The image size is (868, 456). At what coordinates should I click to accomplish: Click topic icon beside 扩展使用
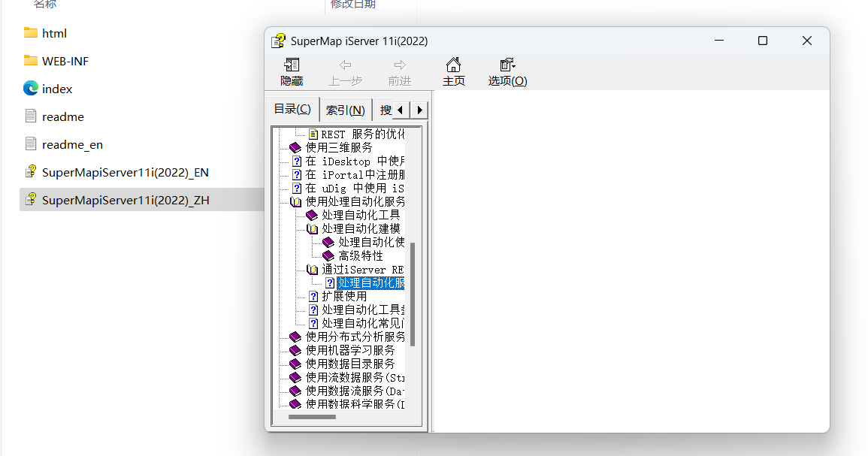pyautogui.click(x=313, y=297)
